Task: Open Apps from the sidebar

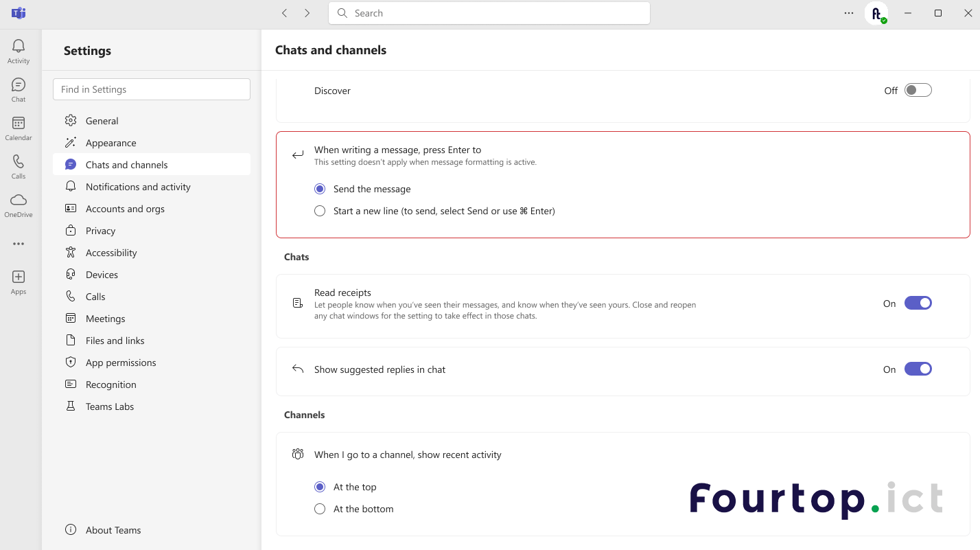Action: pyautogui.click(x=19, y=281)
